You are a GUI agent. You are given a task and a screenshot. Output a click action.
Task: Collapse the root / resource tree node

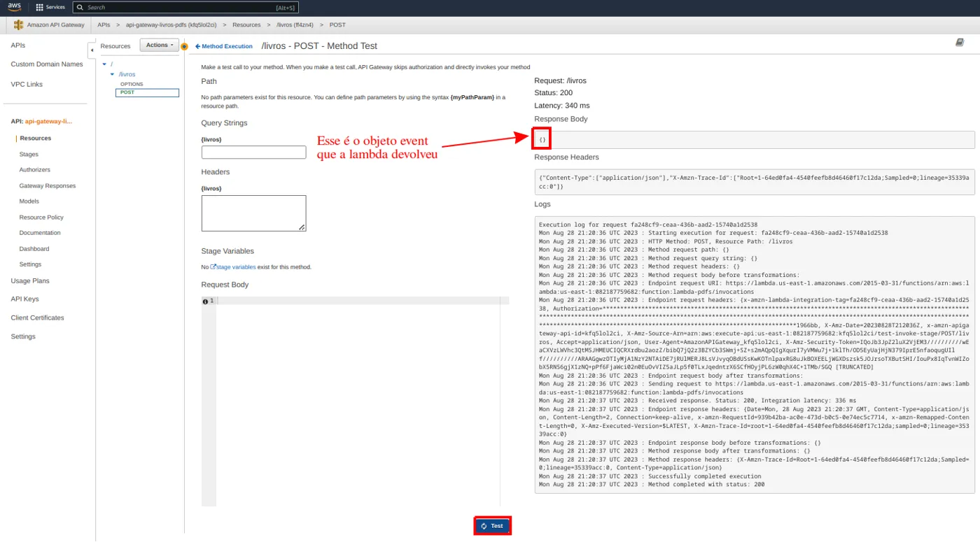point(104,64)
